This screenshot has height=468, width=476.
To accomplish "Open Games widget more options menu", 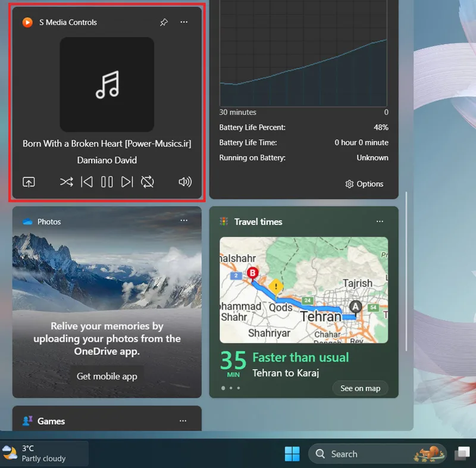I will (183, 421).
